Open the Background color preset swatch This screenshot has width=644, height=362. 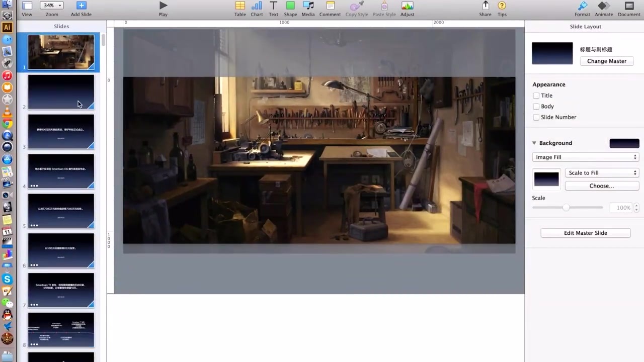click(x=624, y=143)
